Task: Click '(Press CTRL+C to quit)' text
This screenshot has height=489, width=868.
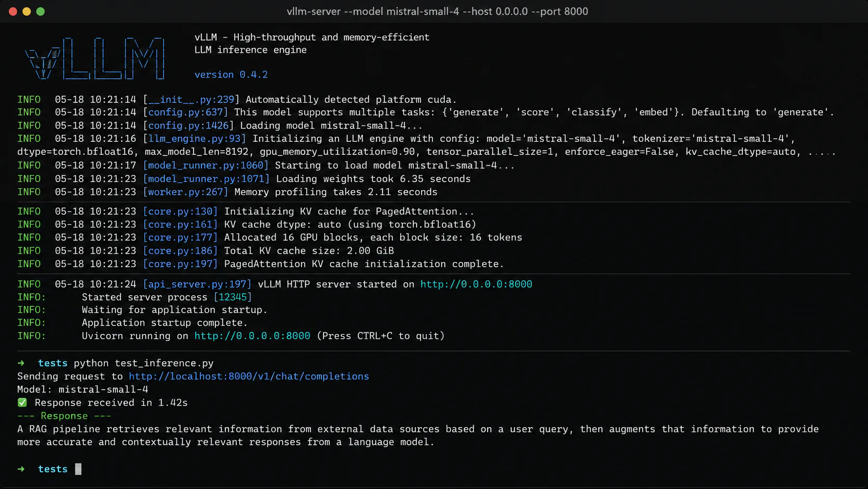Action: [x=381, y=336]
